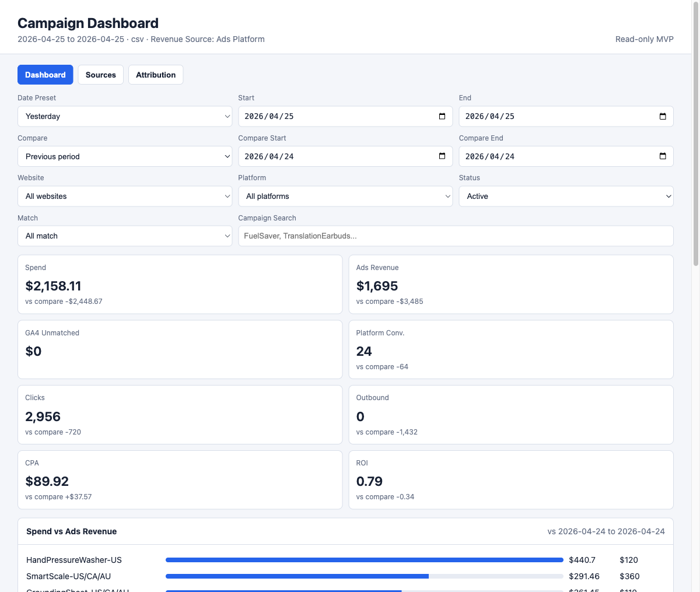Expand the Date Preset dropdown showing Yesterday
The height and width of the screenshot is (592, 700).
[x=125, y=116]
